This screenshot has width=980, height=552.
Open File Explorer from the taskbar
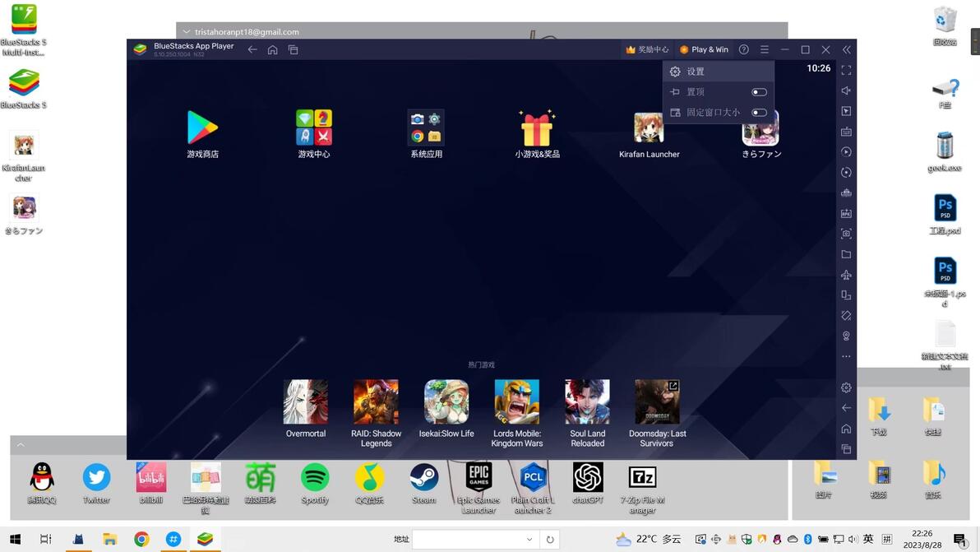(110, 539)
